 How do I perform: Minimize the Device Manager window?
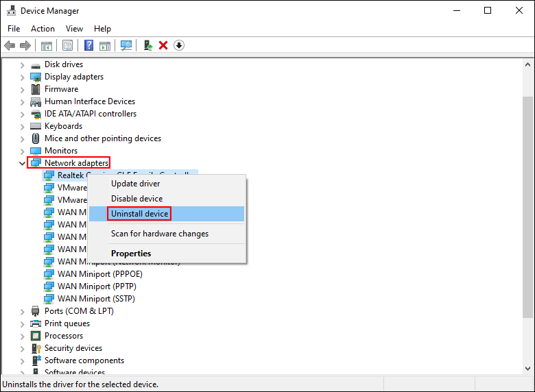[457, 10]
